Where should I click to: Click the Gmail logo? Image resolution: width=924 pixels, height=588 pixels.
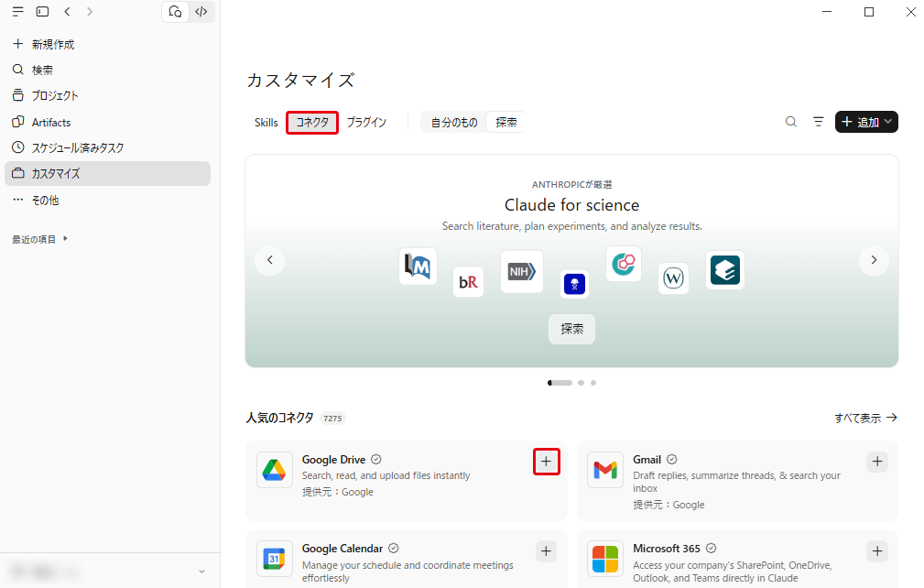(x=605, y=470)
